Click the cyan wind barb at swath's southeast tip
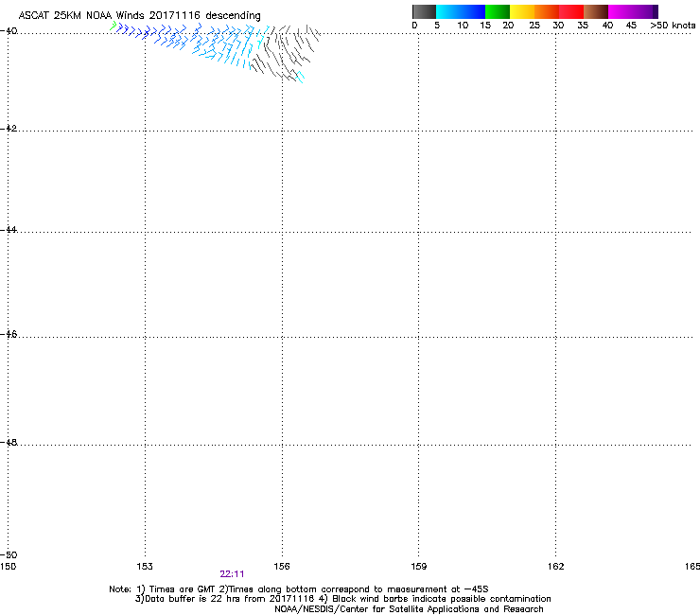The image size is (700, 615). [x=301, y=78]
